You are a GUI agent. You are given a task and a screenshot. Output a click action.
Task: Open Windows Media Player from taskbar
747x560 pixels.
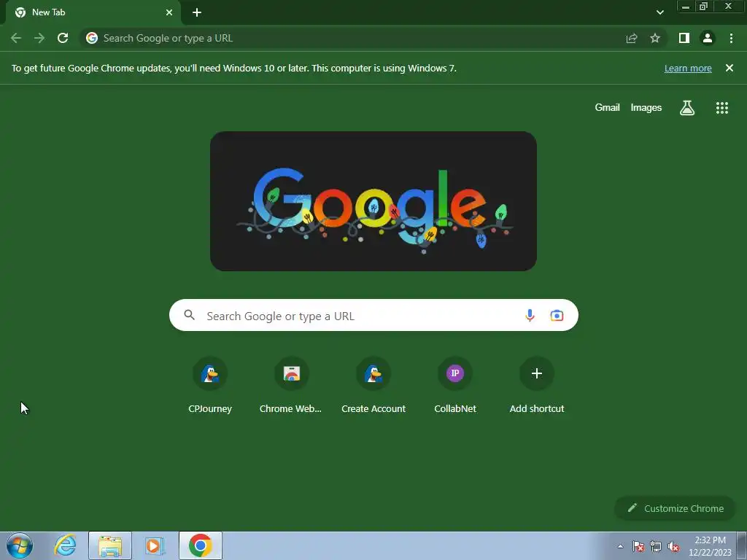[x=155, y=545]
